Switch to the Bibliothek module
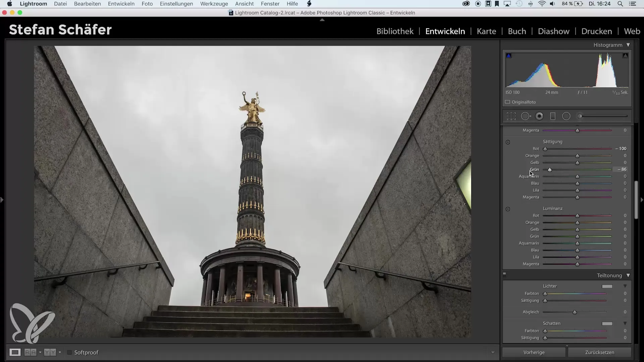This screenshot has width=644, height=362. (x=395, y=31)
